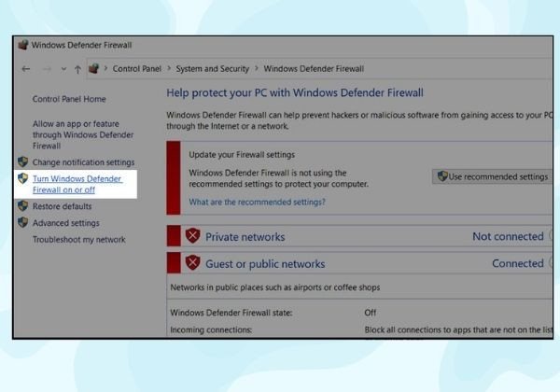Screen dimensions: 560x392
Task: Expand chevron after Control Panel breadcrumb
Action: pyautogui.click(x=169, y=68)
